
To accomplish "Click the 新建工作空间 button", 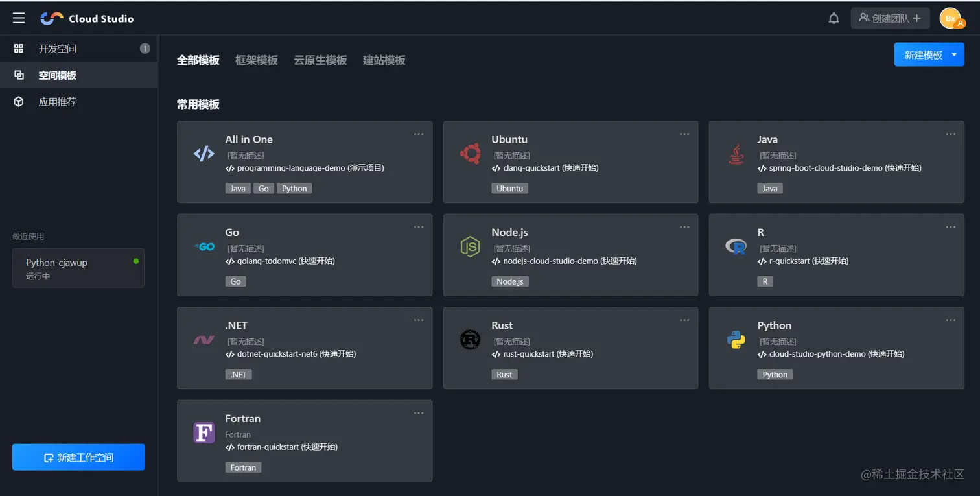I will pos(78,457).
